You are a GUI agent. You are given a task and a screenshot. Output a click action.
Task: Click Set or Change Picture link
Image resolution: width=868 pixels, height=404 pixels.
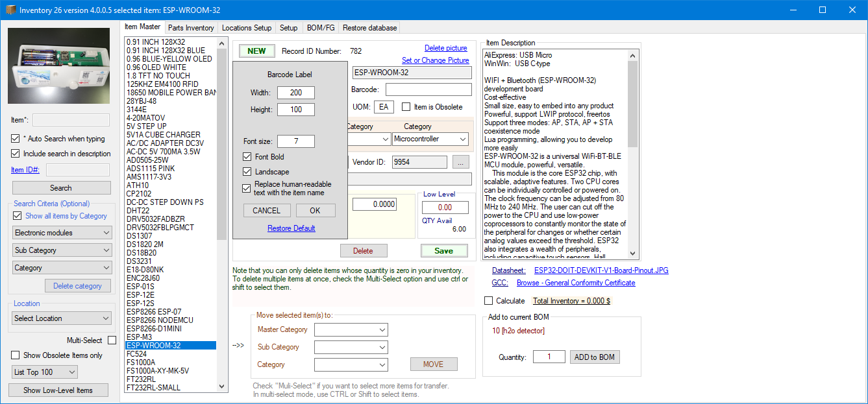click(436, 60)
